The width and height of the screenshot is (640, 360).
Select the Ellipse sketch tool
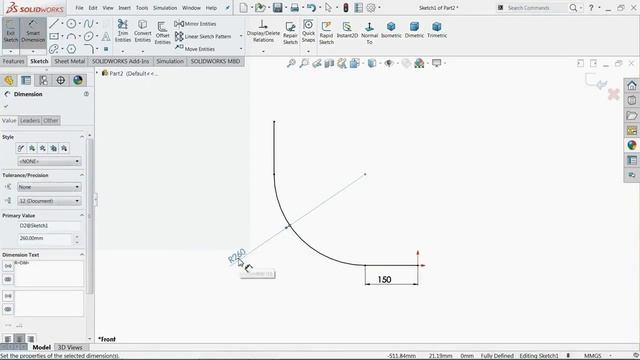88,37
